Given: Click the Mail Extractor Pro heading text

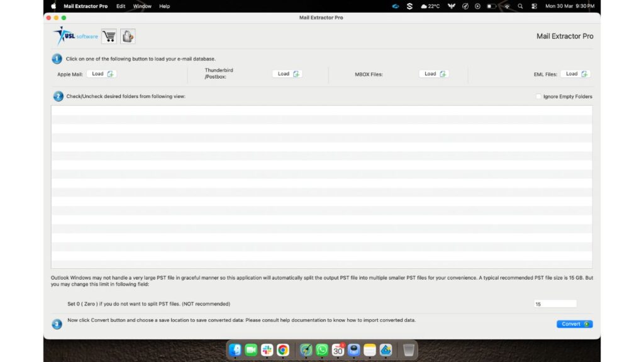Looking at the screenshot, I should pyautogui.click(x=565, y=36).
